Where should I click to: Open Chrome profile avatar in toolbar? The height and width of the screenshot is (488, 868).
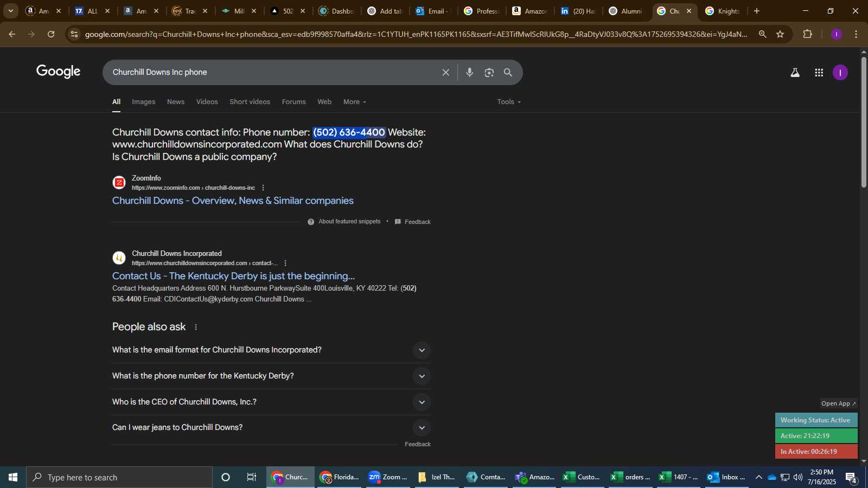tap(836, 34)
